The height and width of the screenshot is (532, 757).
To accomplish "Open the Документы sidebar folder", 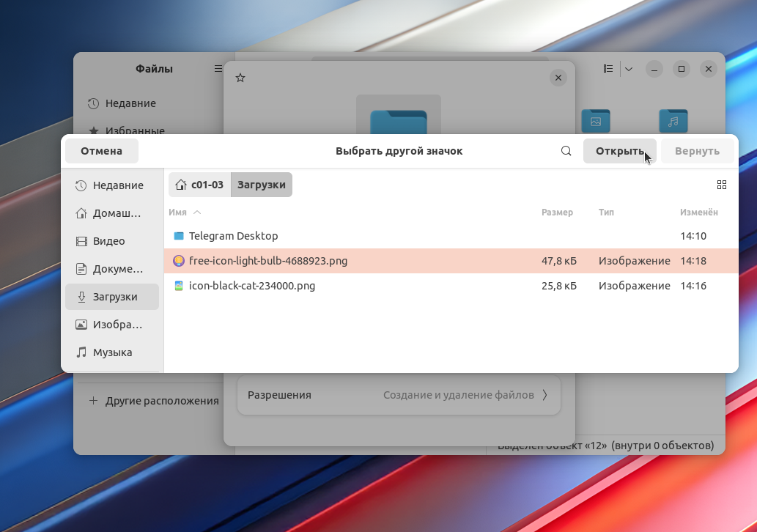I will (112, 269).
